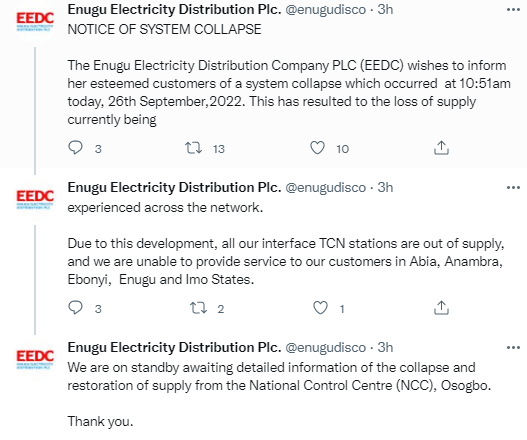Click the reply icon on the first tweet
The image size is (527, 440).
(x=75, y=148)
